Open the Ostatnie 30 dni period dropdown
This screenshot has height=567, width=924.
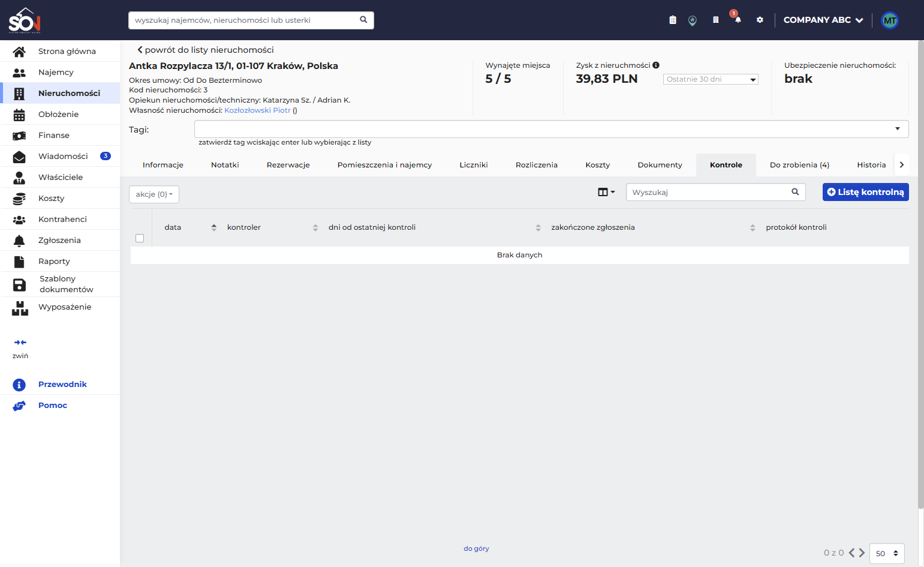pyautogui.click(x=711, y=79)
